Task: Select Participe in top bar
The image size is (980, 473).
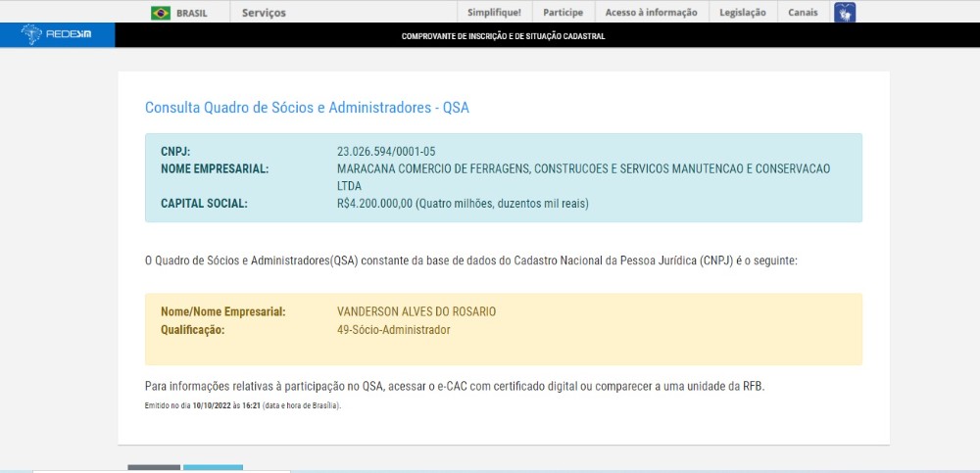Action: (563, 13)
